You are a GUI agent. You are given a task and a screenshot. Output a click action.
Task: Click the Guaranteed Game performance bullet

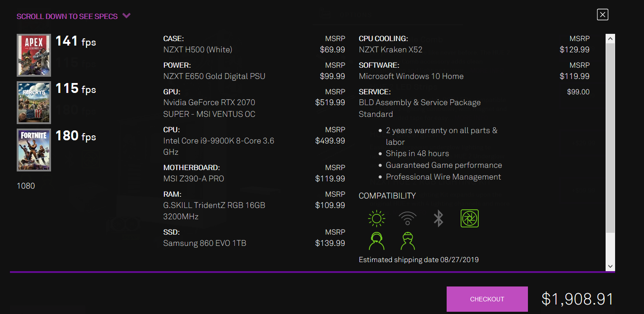pos(444,165)
